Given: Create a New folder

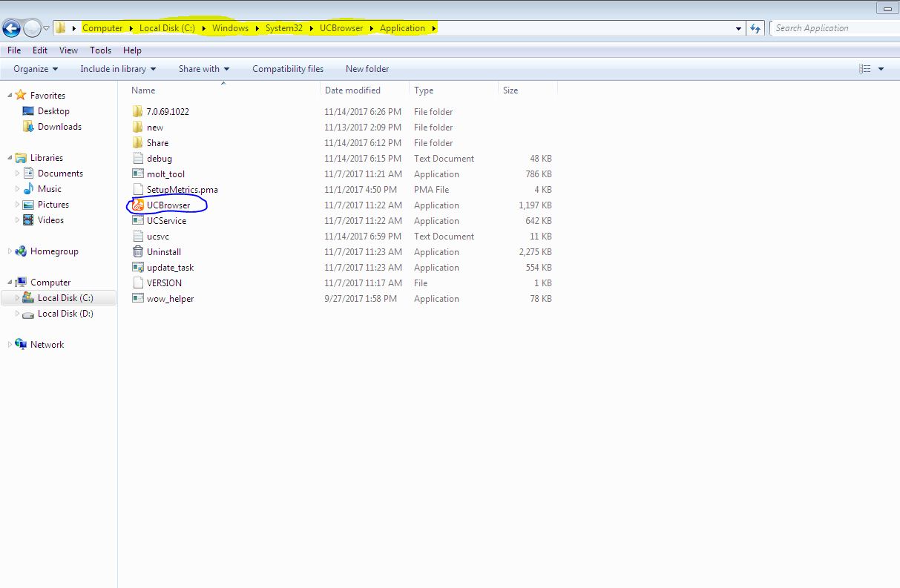Looking at the screenshot, I should (x=367, y=68).
